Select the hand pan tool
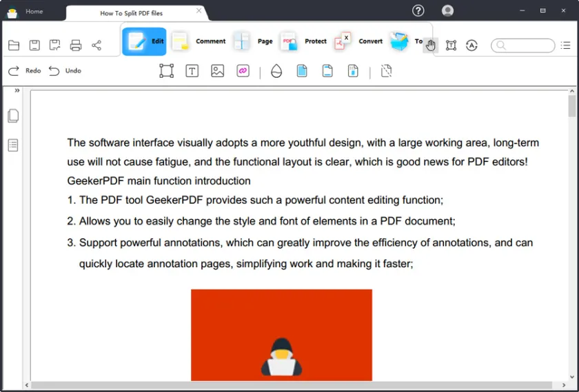Viewport: 579px width, 392px height. (431, 45)
